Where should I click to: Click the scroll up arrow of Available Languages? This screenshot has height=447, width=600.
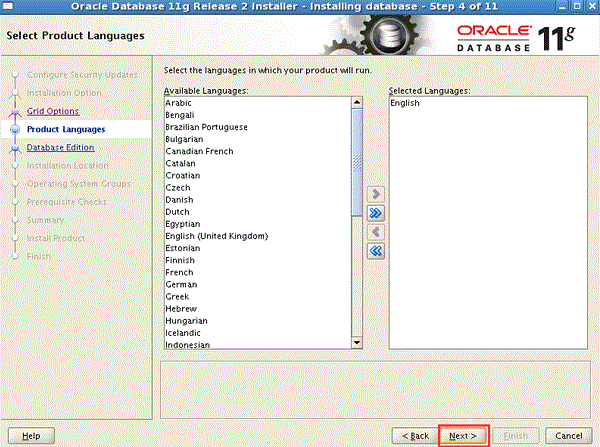coord(357,102)
